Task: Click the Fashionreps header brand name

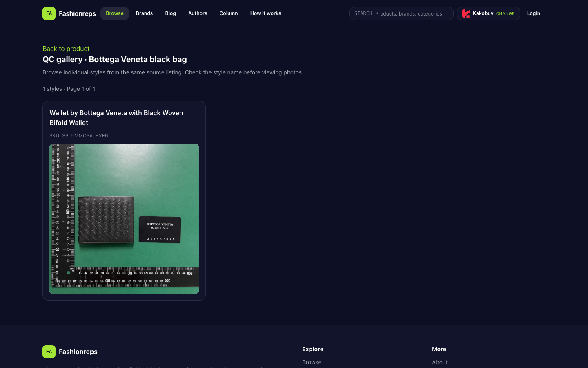Action: coord(77,13)
